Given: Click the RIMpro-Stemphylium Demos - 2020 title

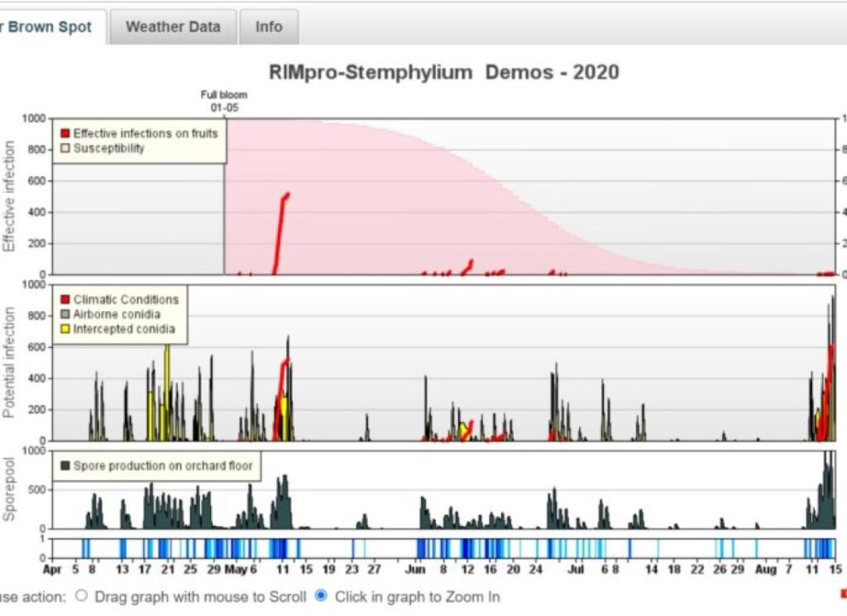Looking at the screenshot, I should [x=444, y=72].
